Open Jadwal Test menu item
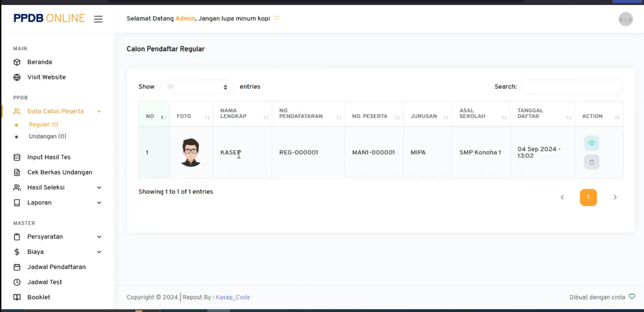The width and height of the screenshot is (644, 312). click(x=45, y=282)
